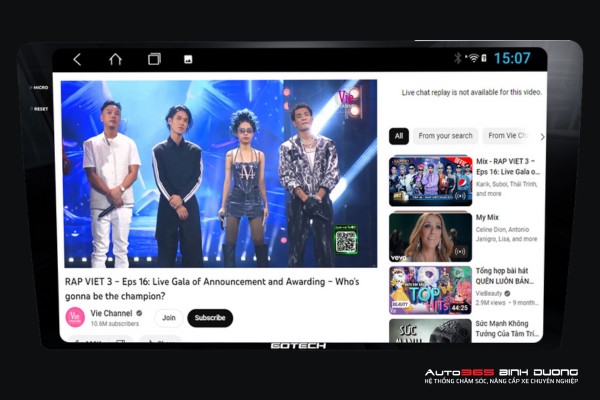The height and width of the screenshot is (400, 600).
Task: Open the My Mix title
Action: coord(487,217)
